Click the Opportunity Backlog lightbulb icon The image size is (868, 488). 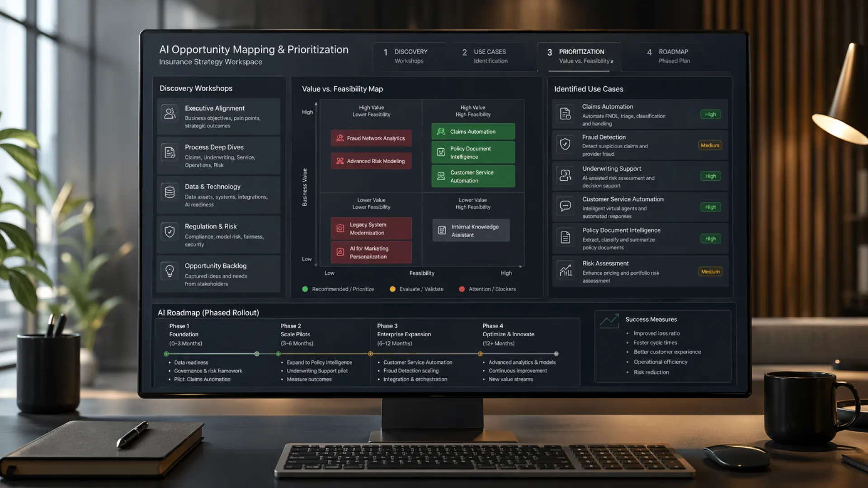pyautogui.click(x=170, y=272)
